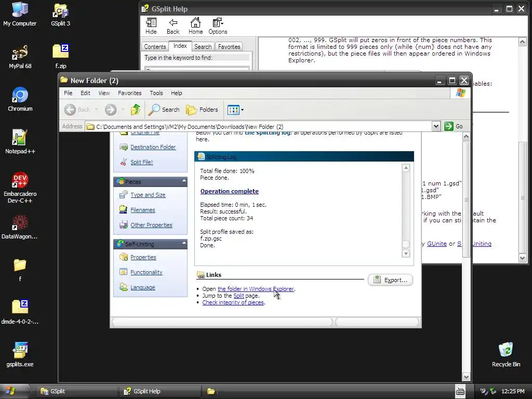Viewport: 532px width, 399px height.
Task: Click the Export... button
Action: point(390,280)
